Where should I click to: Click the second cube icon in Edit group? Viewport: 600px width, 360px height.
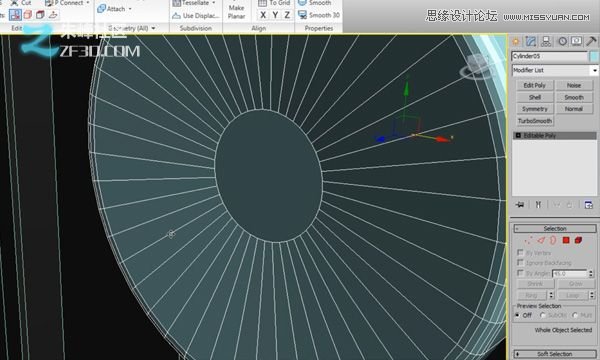[x=28, y=15]
